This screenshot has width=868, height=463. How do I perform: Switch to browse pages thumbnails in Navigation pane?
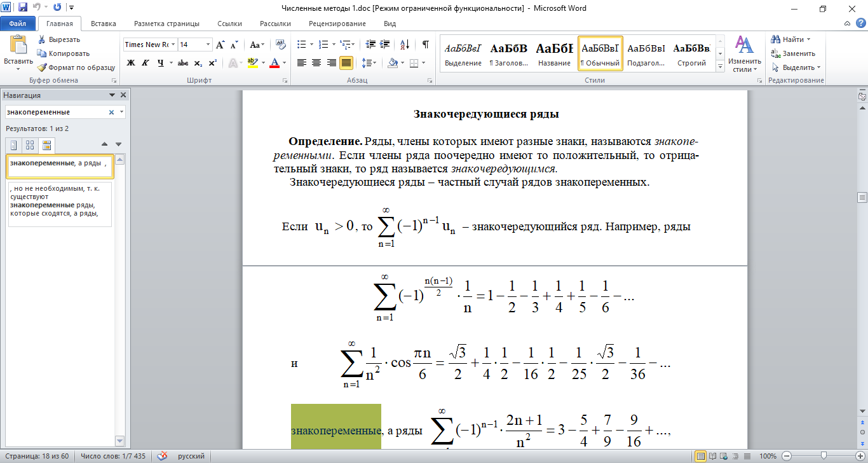tap(30, 145)
